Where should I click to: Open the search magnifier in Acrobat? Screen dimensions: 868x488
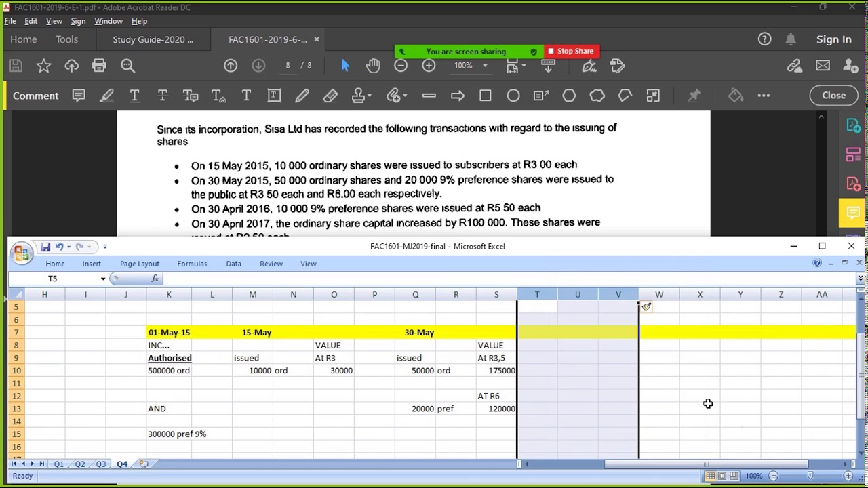coord(127,66)
